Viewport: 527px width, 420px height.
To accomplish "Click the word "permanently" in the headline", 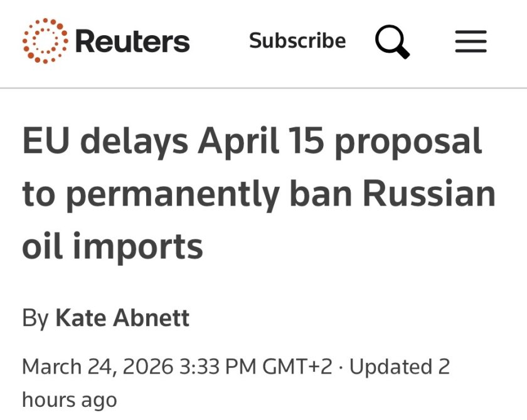I will 171,195.
